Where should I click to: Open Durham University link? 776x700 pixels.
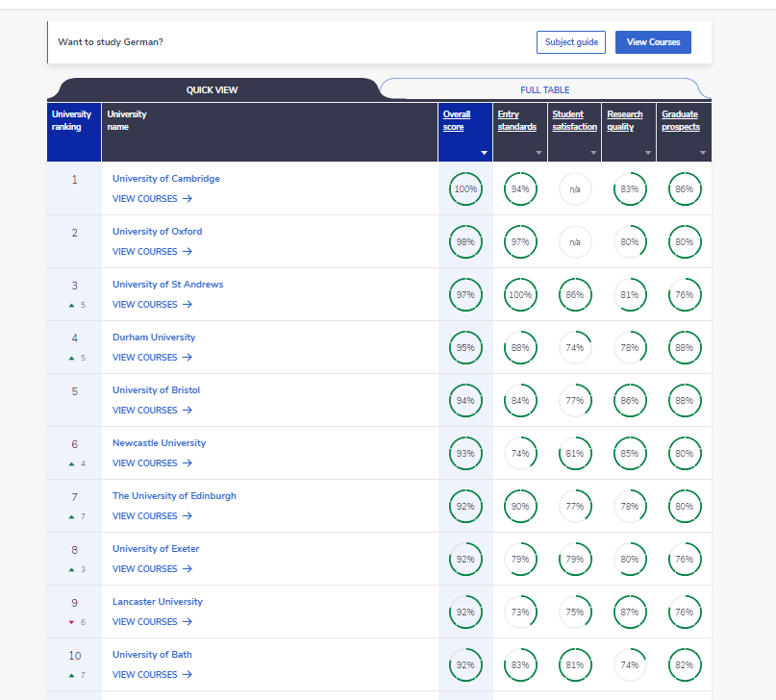click(154, 337)
